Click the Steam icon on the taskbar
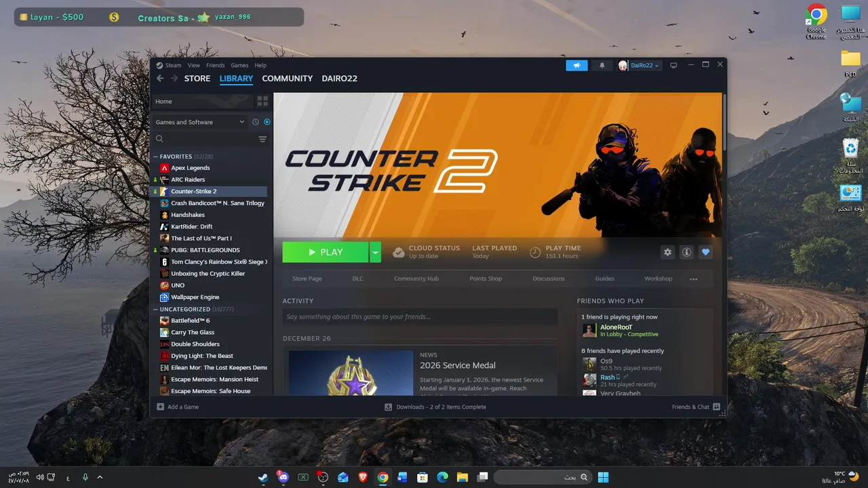Viewport: 868px width, 488px height. tap(263, 477)
